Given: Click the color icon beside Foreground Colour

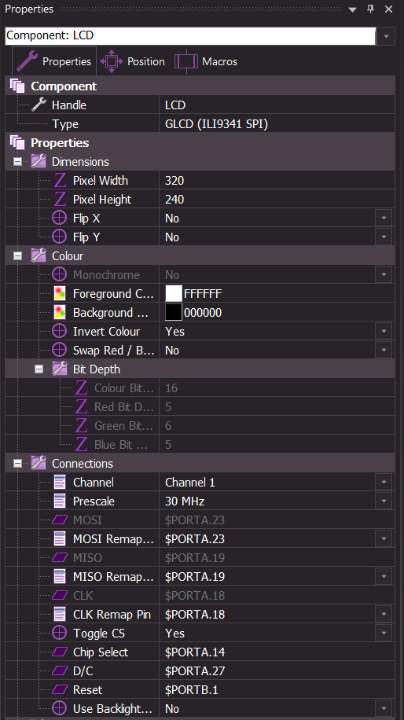Looking at the screenshot, I should pyautogui.click(x=60, y=293).
